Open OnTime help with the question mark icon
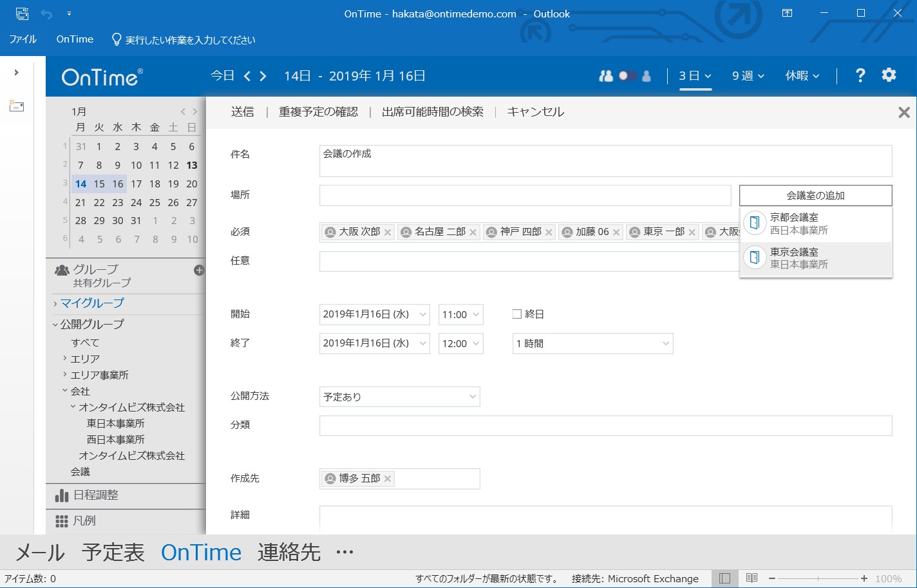This screenshot has height=588, width=917. (x=860, y=75)
